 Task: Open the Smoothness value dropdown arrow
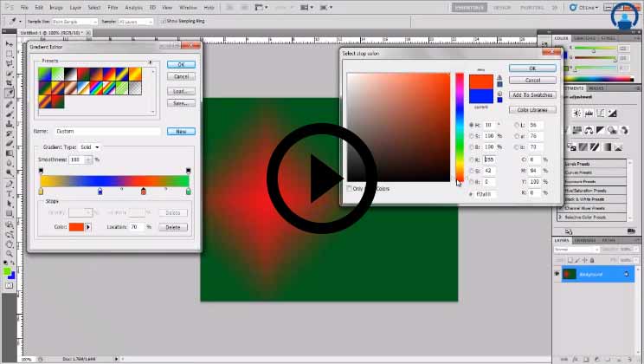click(x=89, y=159)
